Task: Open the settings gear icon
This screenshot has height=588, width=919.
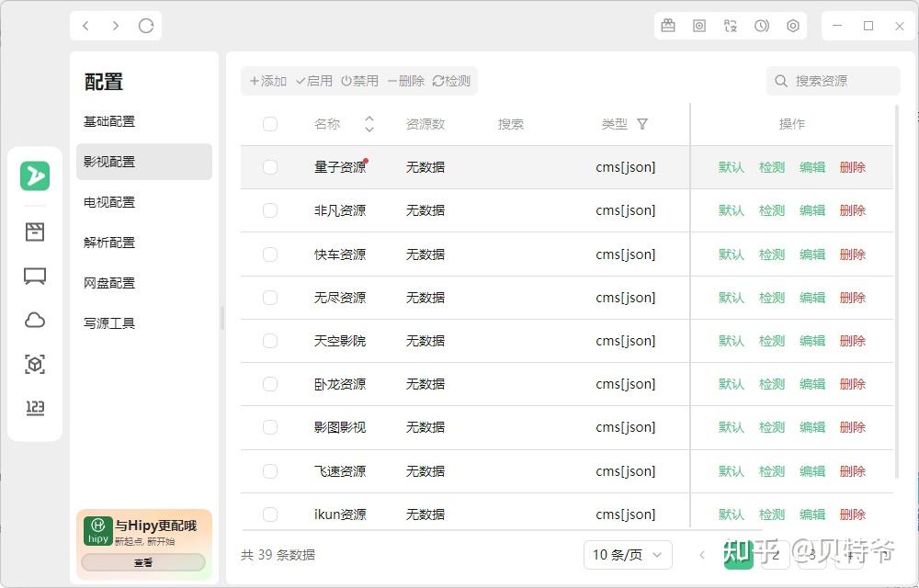Action: click(792, 25)
